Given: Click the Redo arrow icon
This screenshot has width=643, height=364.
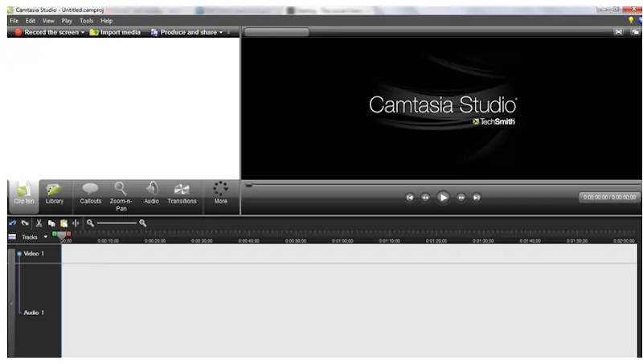Looking at the screenshot, I should pyautogui.click(x=25, y=223).
